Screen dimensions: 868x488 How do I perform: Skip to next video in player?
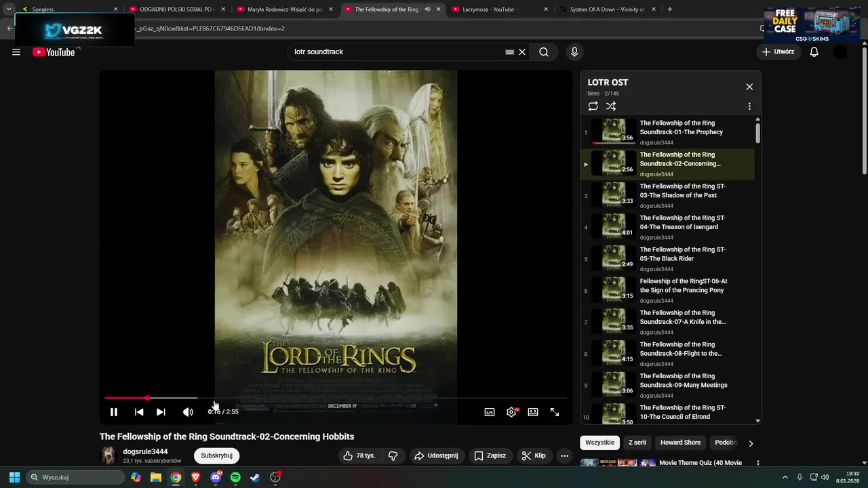point(161,412)
